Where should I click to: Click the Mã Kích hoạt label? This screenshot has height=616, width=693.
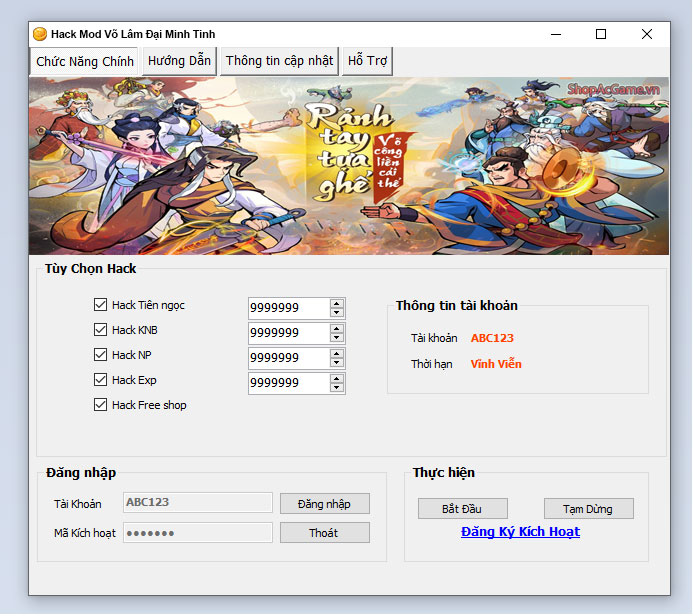click(x=85, y=533)
